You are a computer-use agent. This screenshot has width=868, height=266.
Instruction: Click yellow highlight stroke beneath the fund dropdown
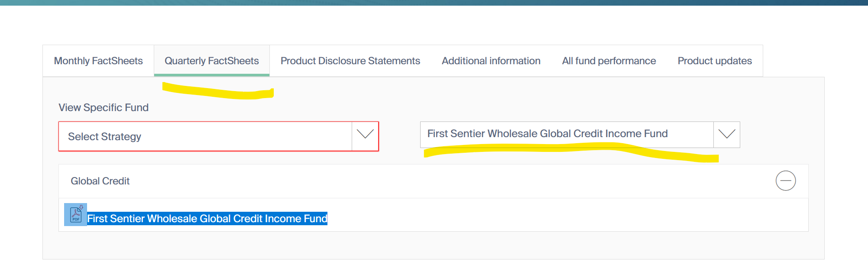[563, 151]
